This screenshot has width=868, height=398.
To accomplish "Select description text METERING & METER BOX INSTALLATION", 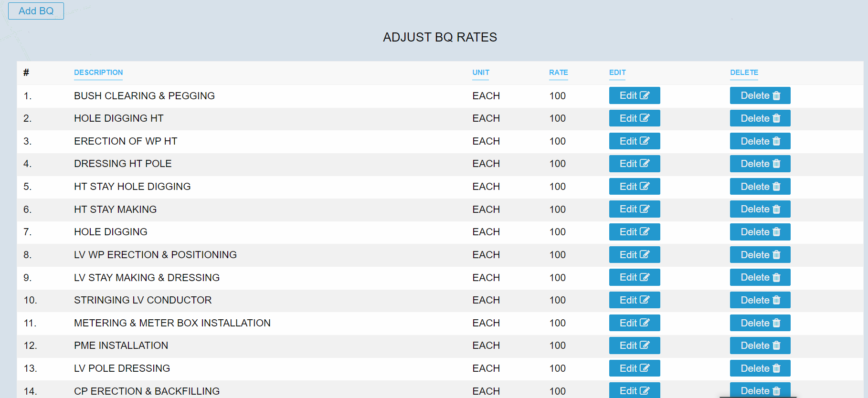I will tap(172, 323).
